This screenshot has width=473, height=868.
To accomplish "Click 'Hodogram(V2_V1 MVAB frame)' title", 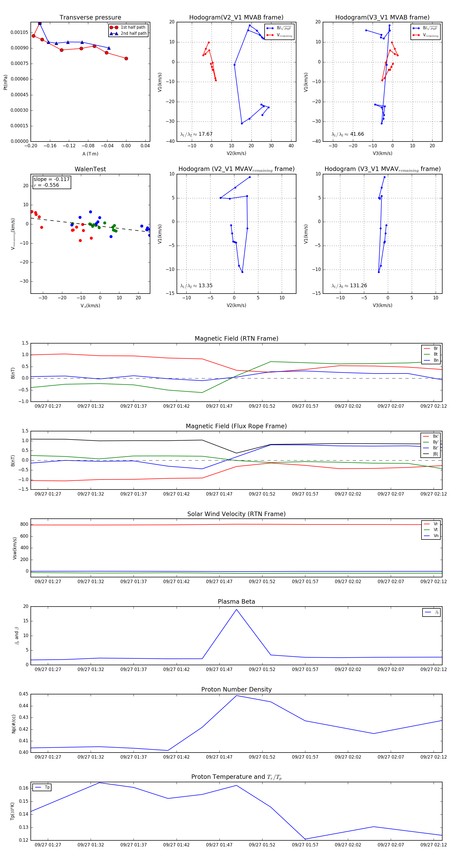I will tap(236, 18).
